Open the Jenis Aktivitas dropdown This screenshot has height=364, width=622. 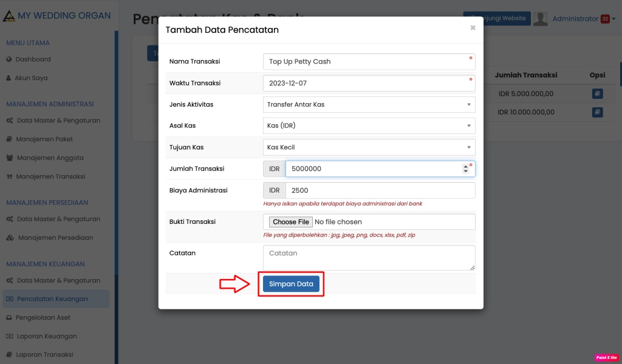pyautogui.click(x=369, y=104)
